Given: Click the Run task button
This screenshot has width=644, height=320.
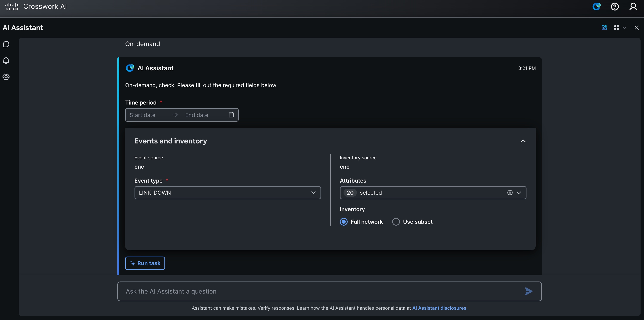Looking at the screenshot, I should (x=145, y=263).
